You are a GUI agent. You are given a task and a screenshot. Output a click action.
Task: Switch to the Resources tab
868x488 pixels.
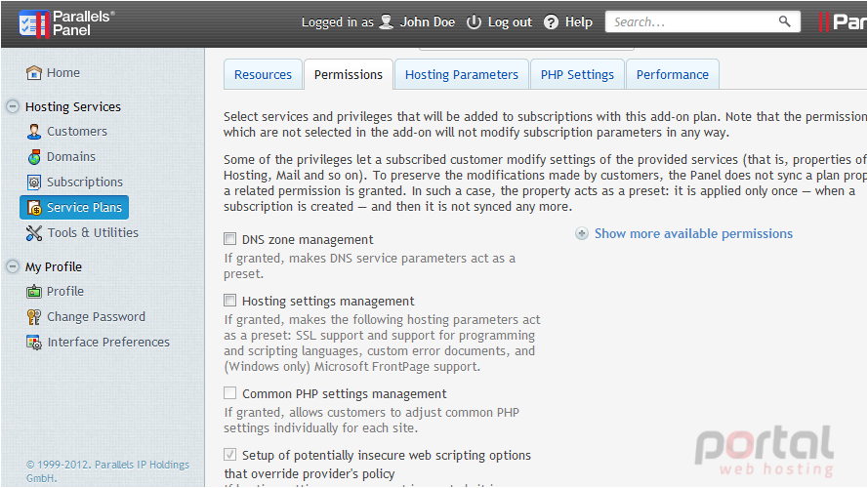(263, 75)
